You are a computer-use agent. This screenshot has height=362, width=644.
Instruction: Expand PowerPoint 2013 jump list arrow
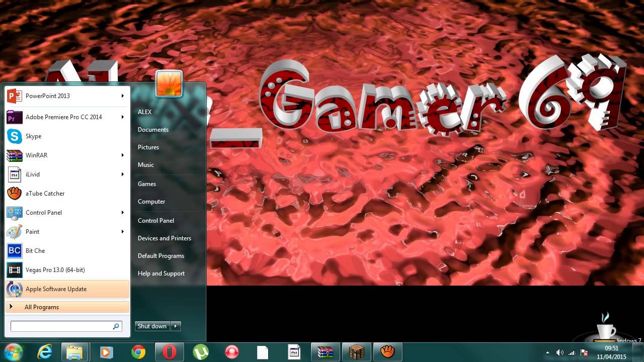[x=122, y=96]
